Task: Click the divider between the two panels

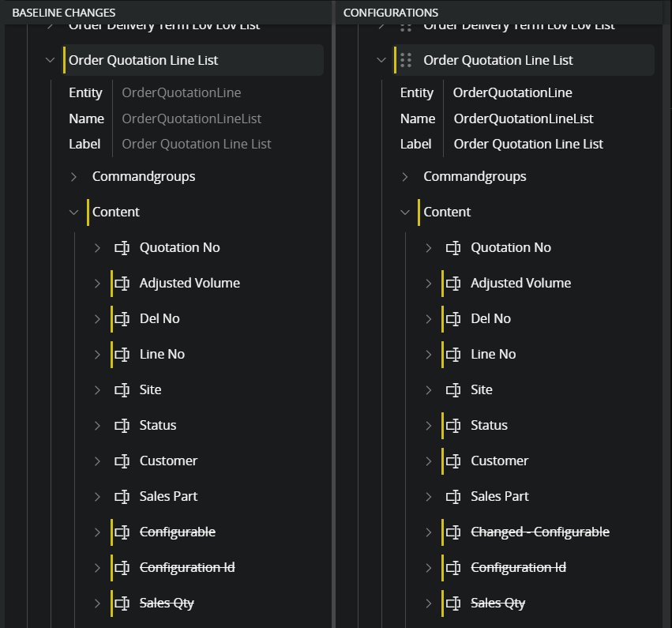Action: coord(333,316)
